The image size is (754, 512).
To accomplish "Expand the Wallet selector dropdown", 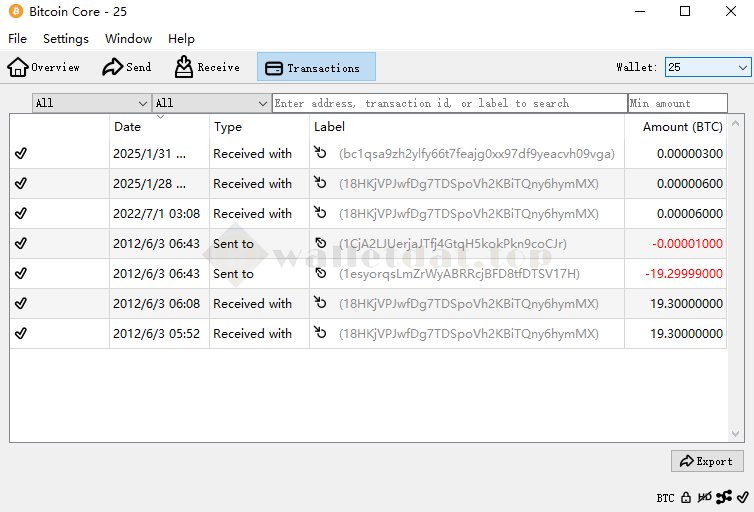I will (x=707, y=67).
